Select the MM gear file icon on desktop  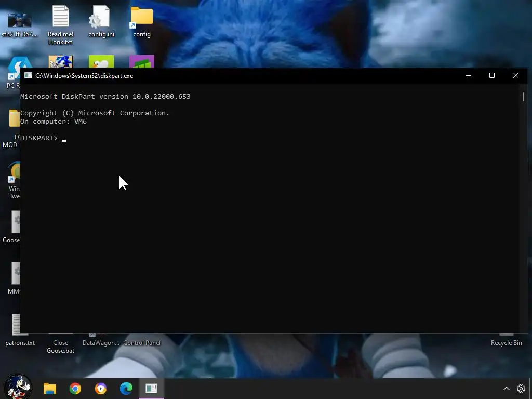coord(16,273)
